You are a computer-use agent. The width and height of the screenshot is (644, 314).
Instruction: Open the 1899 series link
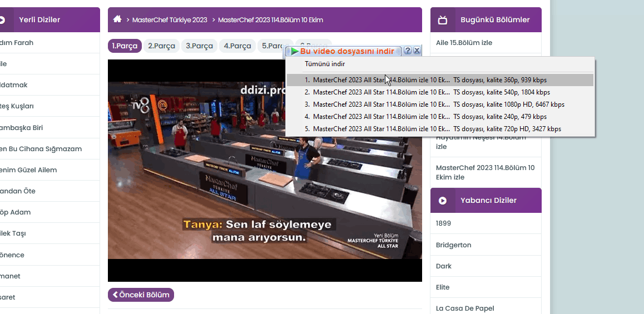coord(443,223)
